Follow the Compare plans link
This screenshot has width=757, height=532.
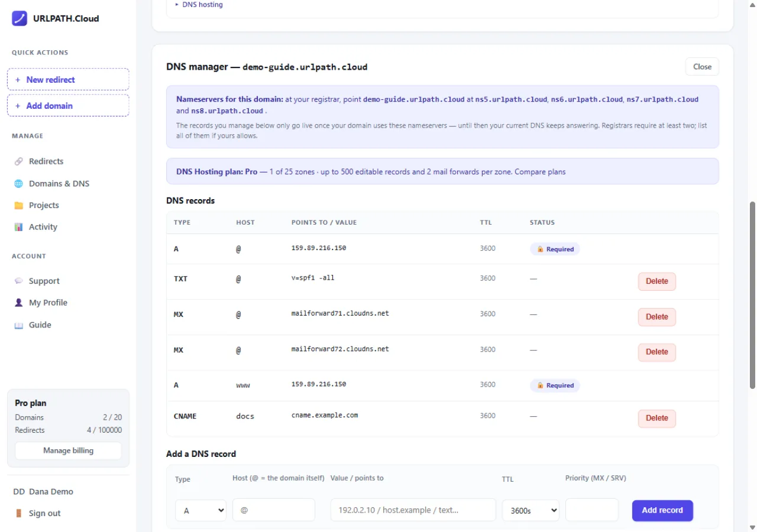pos(540,172)
